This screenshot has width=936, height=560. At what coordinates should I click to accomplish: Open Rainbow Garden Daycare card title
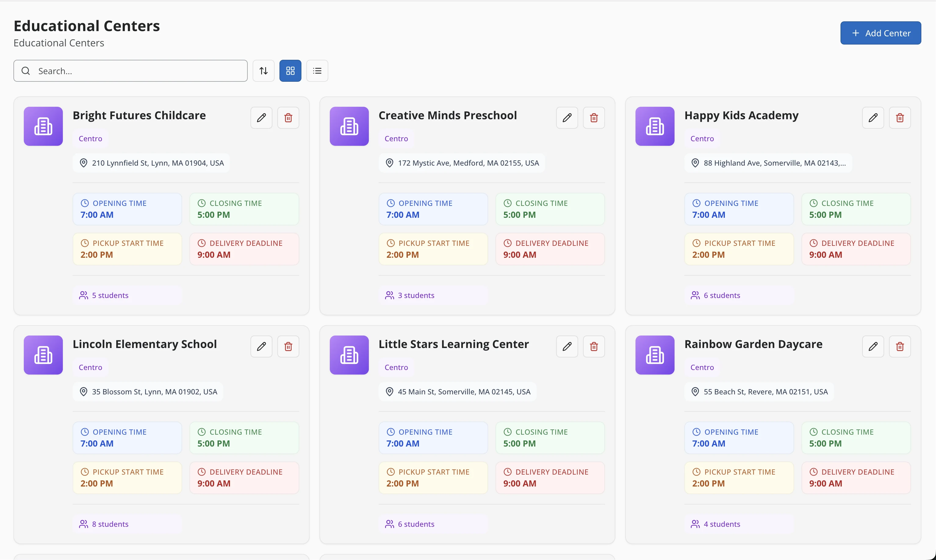point(753,344)
